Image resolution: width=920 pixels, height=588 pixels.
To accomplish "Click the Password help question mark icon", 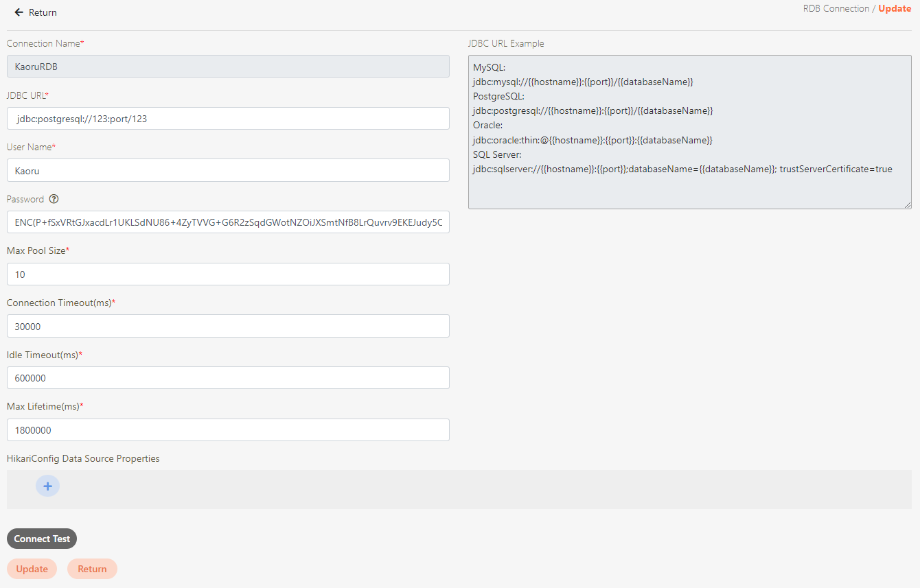I will pos(54,199).
